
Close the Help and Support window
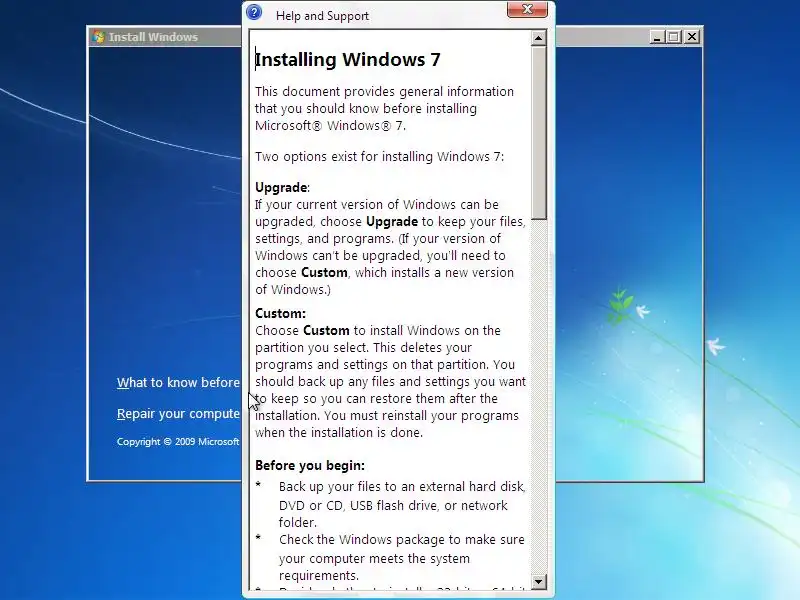pyautogui.click(x=527, y=9)
